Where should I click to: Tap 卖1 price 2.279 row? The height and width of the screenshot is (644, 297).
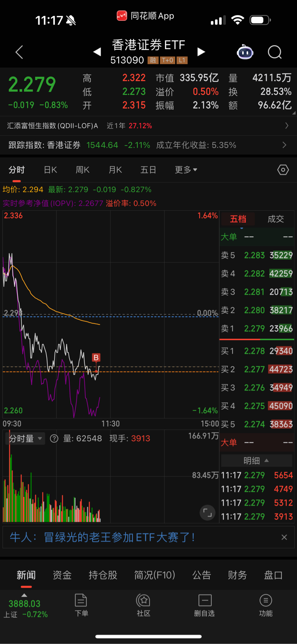tap(257, 328)
